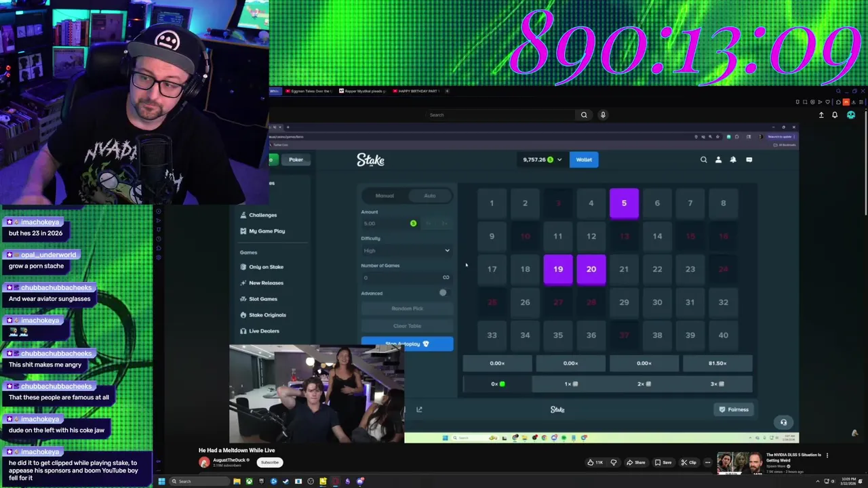The width and height of the screenshot is (868, 488).
Task: Click the Random Pick button
Action: tap(407, 308)
